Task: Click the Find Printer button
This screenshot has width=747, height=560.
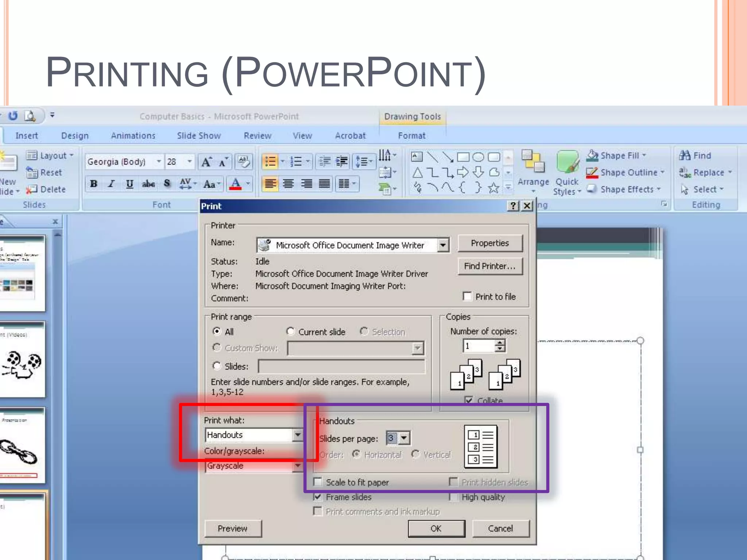Action: coord(490,266)
